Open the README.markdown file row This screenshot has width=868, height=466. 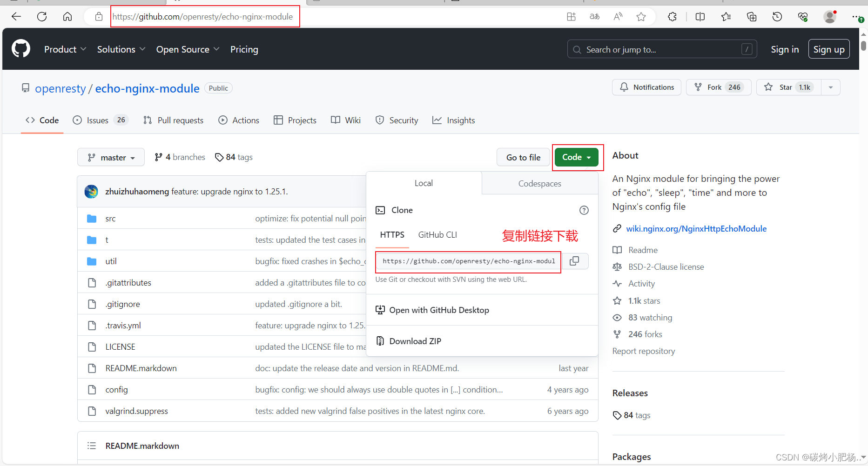pyautogui.click(x=337, y=368)
